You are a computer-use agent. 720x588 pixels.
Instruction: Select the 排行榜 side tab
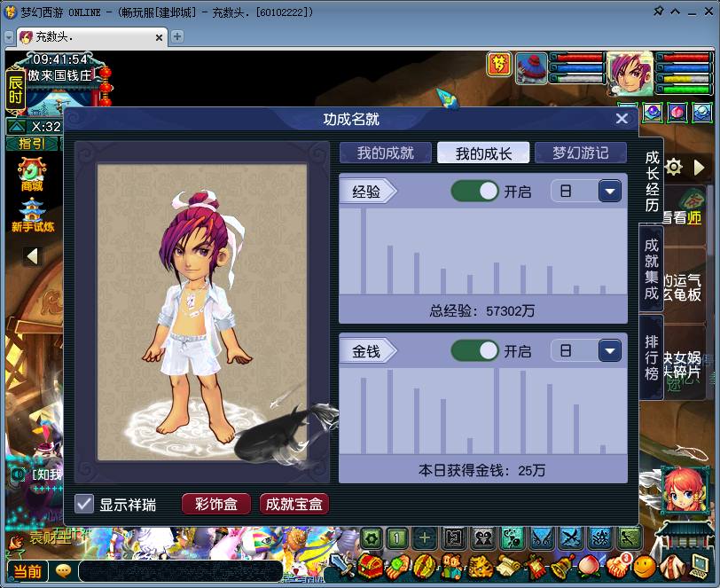652,357
